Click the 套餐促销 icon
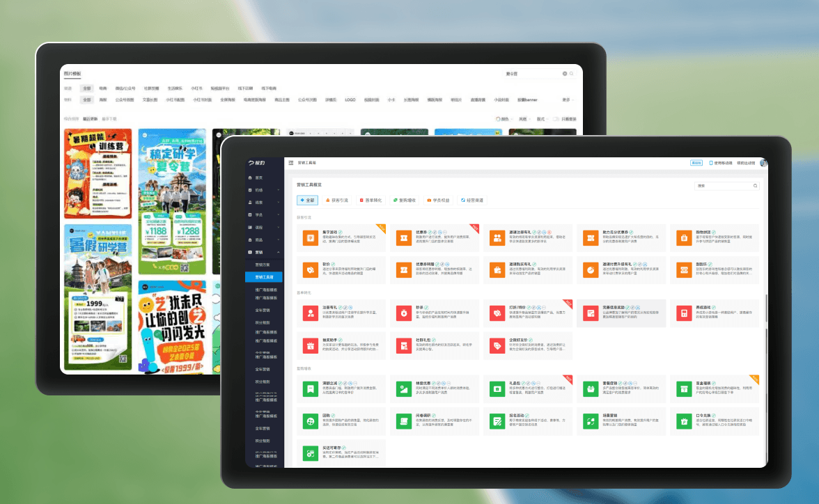The height and width of the screenshot is (504, 819). point(591,389)
